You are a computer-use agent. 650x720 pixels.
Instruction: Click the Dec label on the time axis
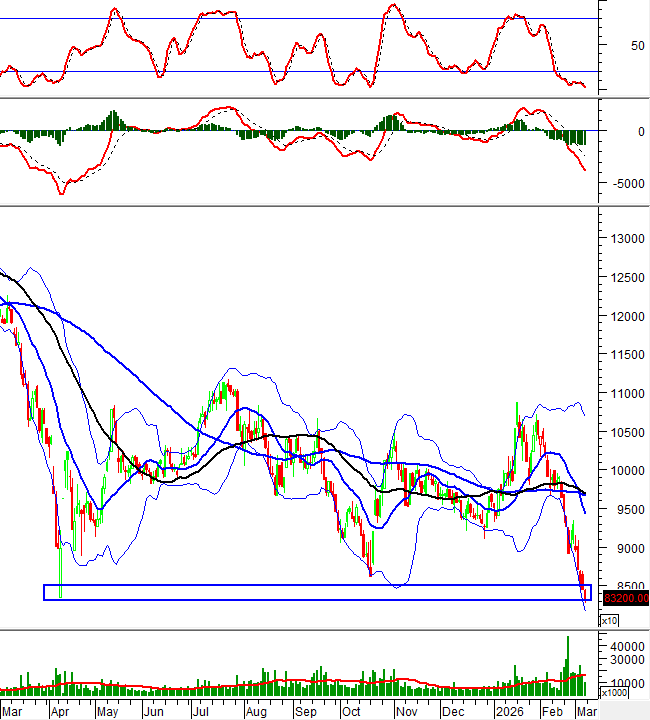pos(453,710)
